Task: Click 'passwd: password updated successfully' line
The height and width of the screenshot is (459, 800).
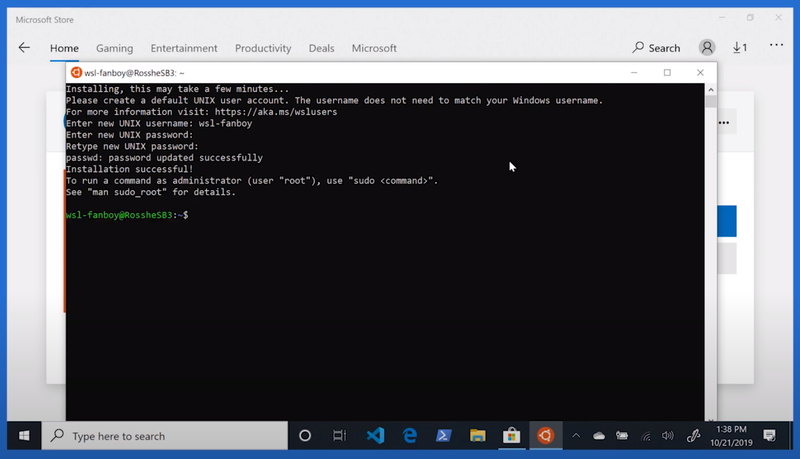Action: [164, 158]
